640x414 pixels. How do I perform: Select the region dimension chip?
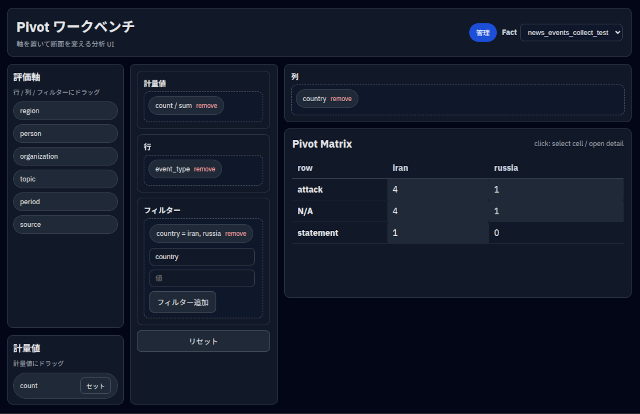[x=65, y=111]
